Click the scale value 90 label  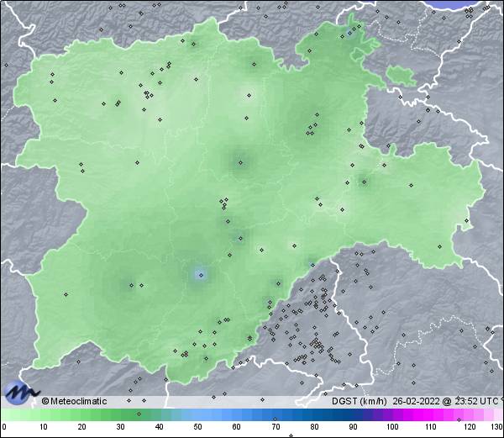pos(353,427)
